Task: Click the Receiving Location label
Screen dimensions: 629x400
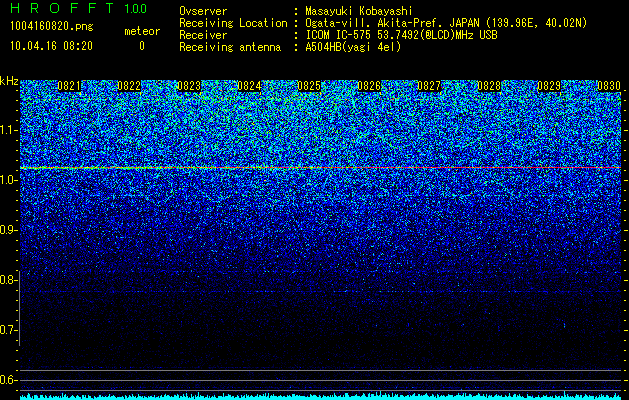Action: coord(233,23)
